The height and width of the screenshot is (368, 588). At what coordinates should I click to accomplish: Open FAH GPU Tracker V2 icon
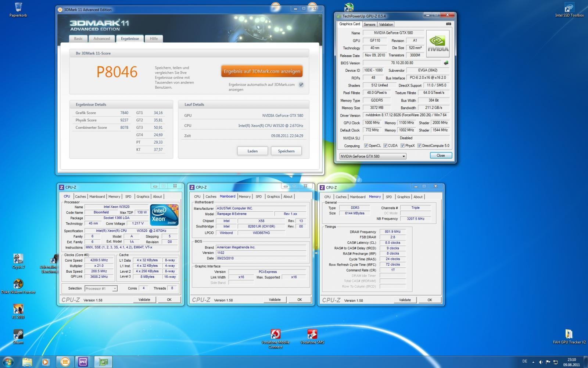pos(569,336)
